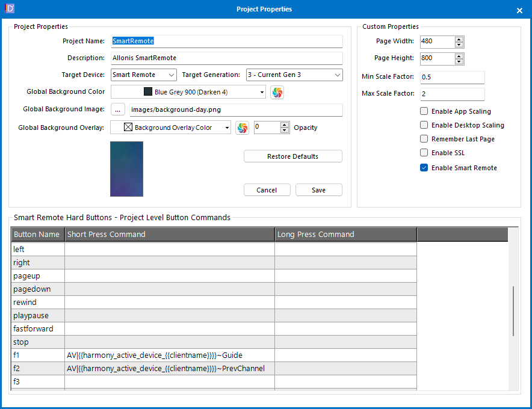Edit the Description field
Screen dimensions: 532x409
[x=227, y=58]
